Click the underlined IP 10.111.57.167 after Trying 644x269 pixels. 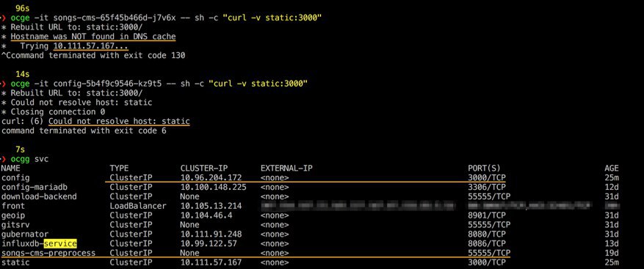[90, 46]
